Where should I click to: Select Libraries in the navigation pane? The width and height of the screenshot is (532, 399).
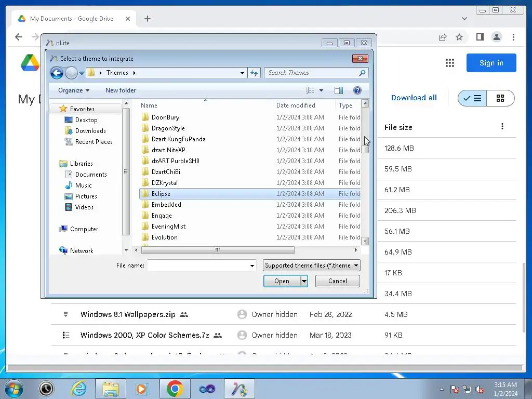(81, 164)
